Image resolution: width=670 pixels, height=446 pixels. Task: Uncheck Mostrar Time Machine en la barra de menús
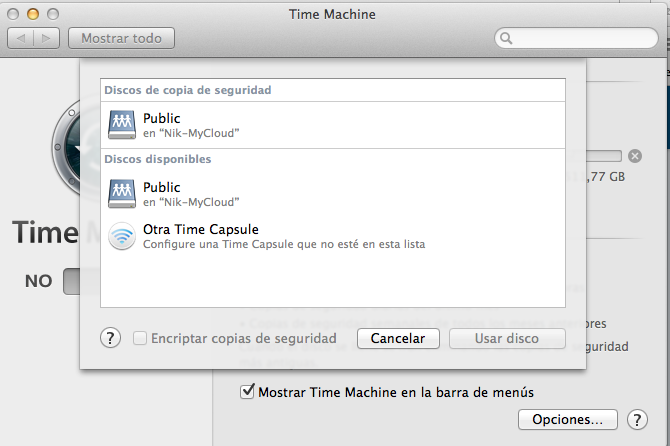click(x=247, y=392)
